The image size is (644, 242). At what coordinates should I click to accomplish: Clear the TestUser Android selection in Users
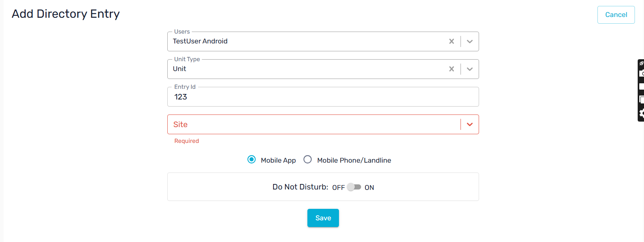(451, 41)
